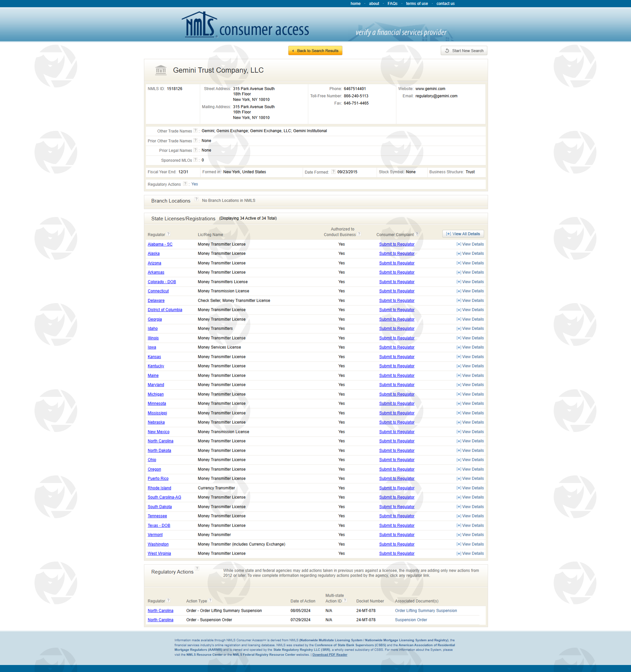Screen dimensions: 631x672
Task: Expand View All Details for licenses
Action: [463, 234]
